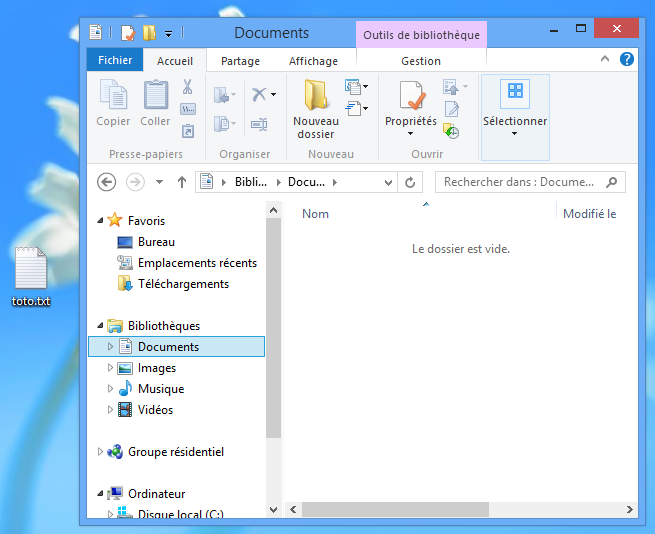Click the quick access New folder icon in title bar
655x534 pixels.
(149, 33)
